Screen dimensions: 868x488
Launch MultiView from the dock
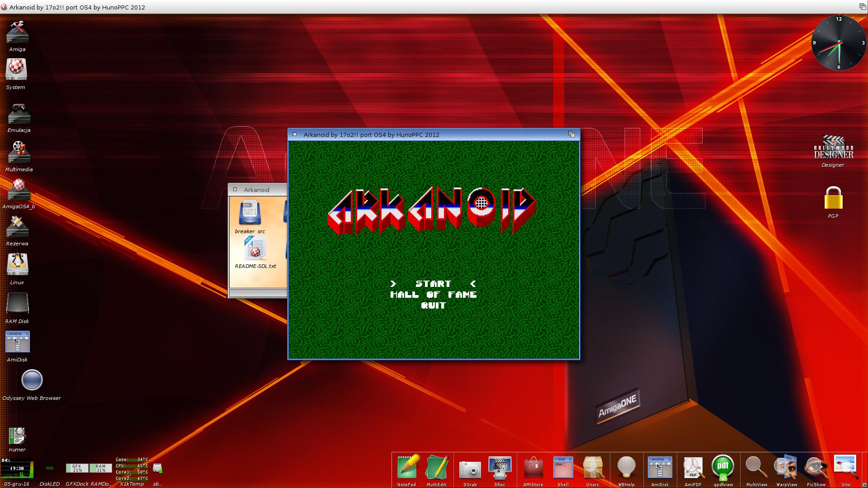(756, 468)
